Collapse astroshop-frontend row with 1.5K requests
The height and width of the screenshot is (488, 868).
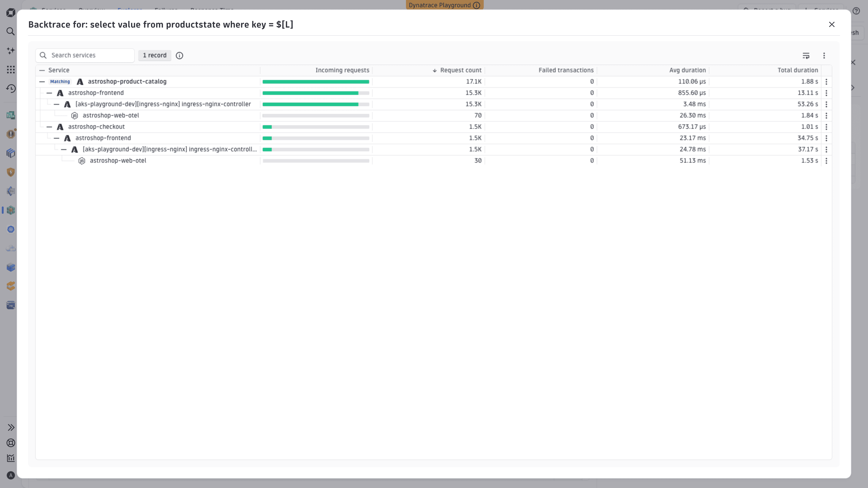tap(57, 138)
